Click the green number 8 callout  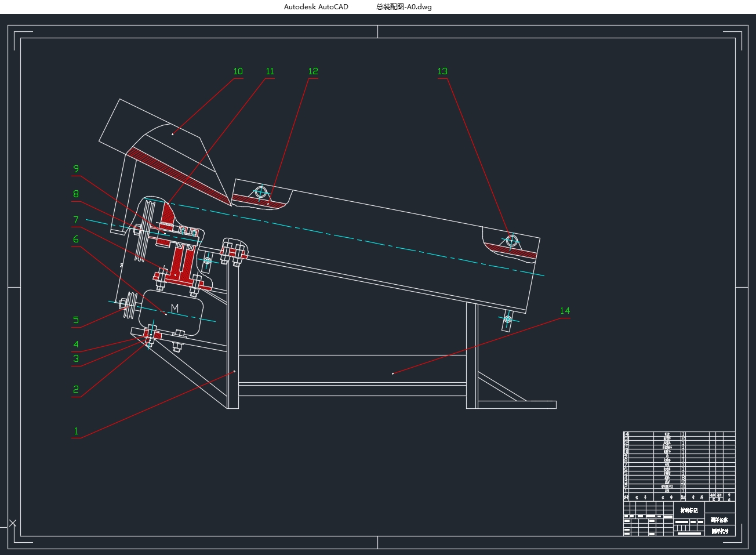coord(76,194)
